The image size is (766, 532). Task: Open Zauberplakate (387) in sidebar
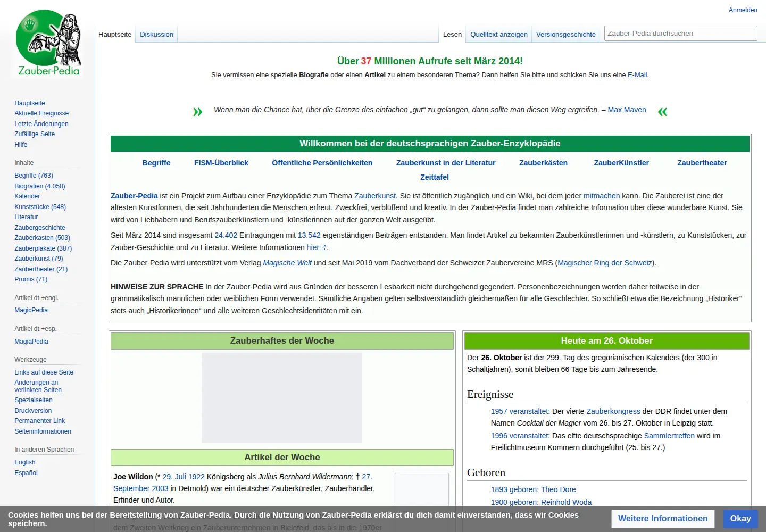[x=43, y=248]
